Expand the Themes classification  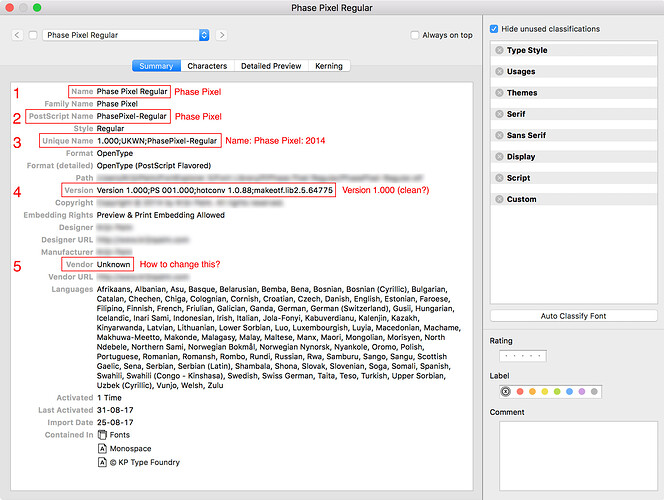(x=499, y=92)
